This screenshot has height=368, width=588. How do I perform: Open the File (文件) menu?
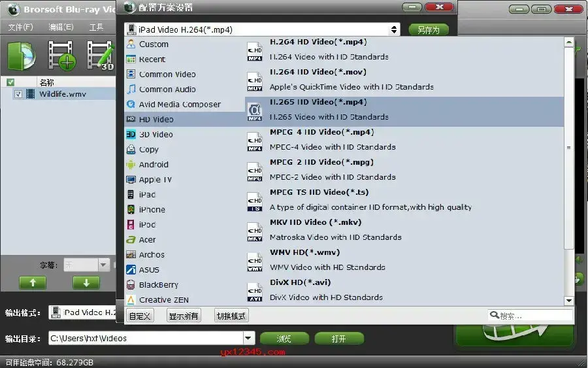tap(20, 27)
